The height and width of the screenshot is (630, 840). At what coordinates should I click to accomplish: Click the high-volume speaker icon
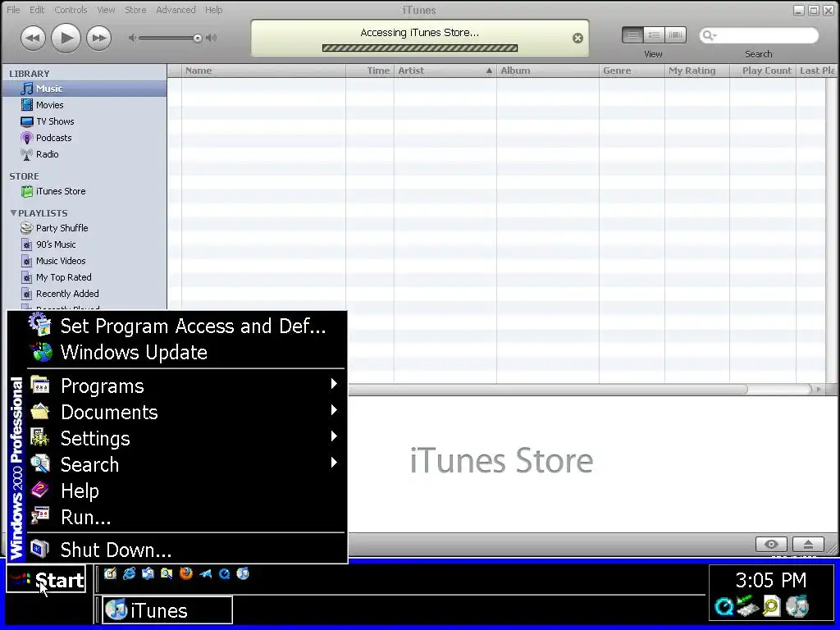tap(212, 38)
